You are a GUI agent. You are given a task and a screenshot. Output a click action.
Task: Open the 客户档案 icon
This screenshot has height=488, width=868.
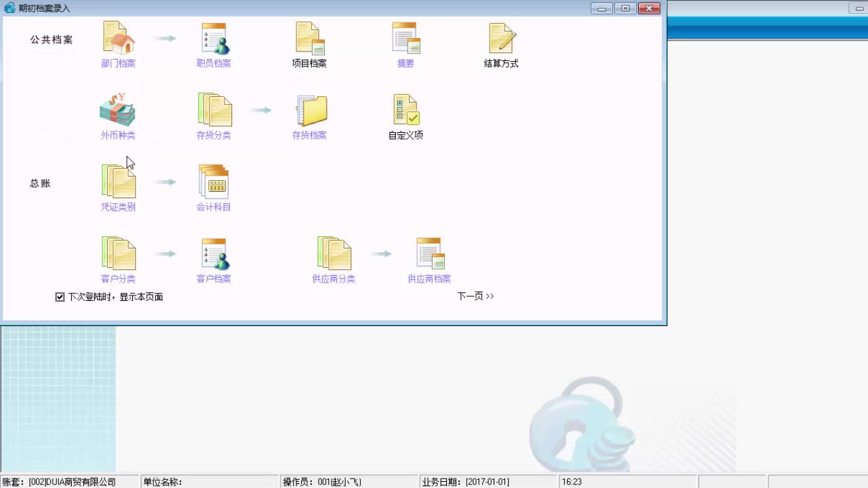click(x=215, y=253)
